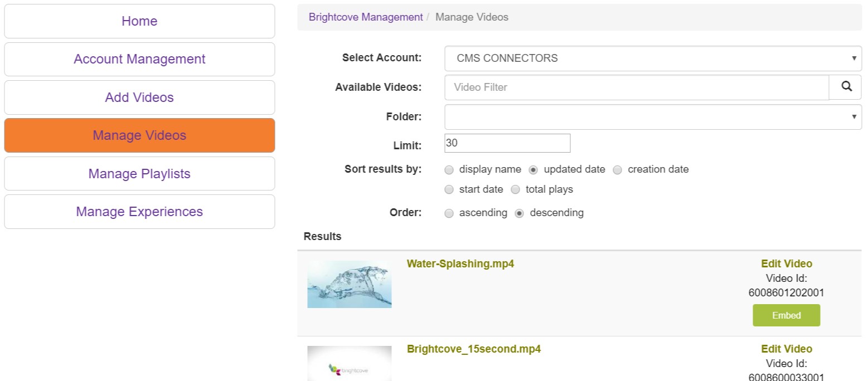Open Account Management section

coord(139,59)
